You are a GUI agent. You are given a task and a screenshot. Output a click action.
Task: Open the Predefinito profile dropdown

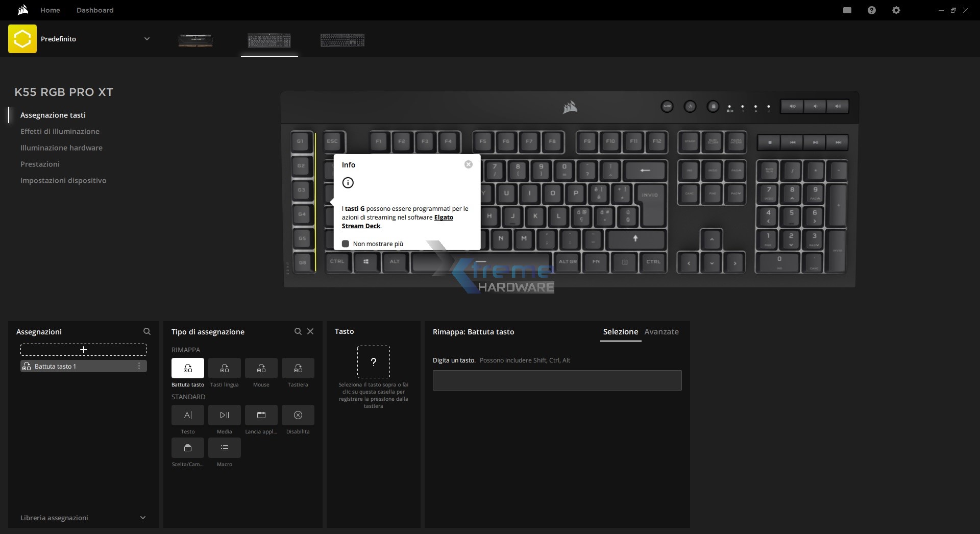point(146,39)
